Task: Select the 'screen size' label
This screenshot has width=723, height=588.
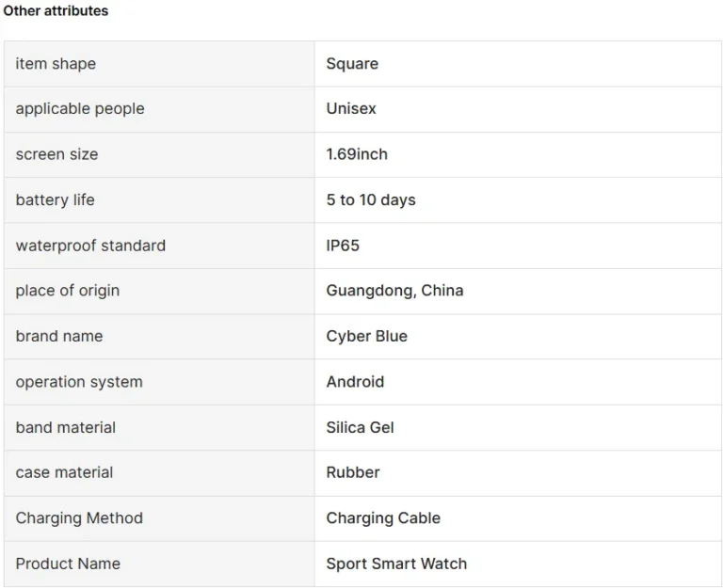Action: click(x=56, y=154)
